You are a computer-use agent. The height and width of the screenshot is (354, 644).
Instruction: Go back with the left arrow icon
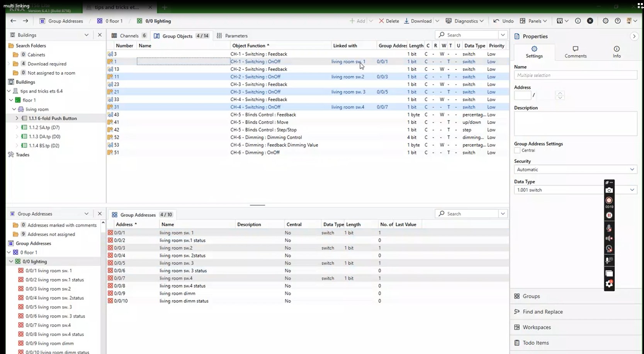14,21
